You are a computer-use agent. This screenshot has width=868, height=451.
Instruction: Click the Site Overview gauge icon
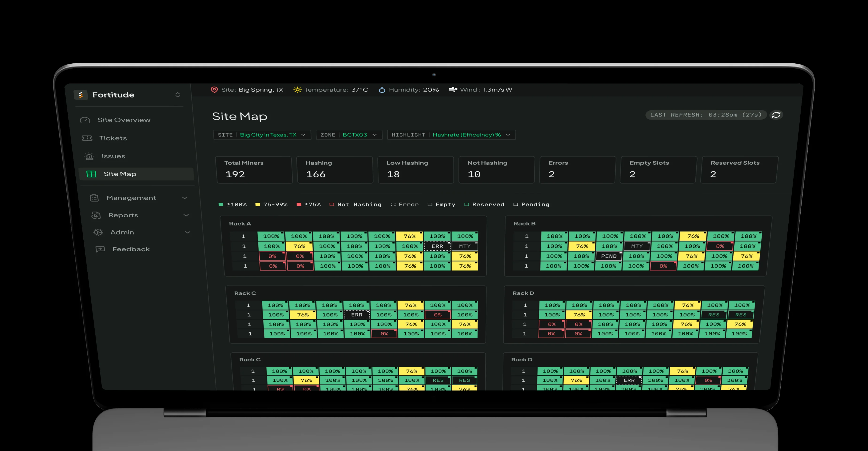85,120
